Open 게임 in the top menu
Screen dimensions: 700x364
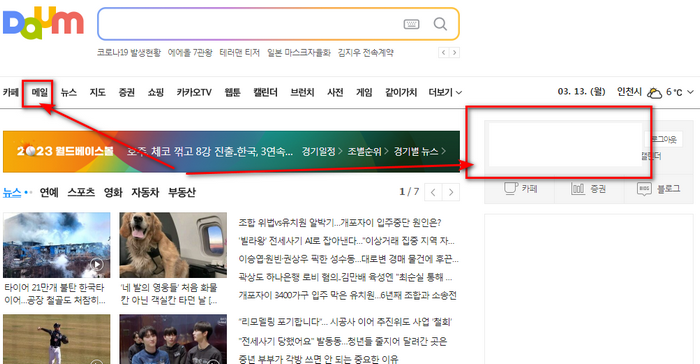point(364,92)
